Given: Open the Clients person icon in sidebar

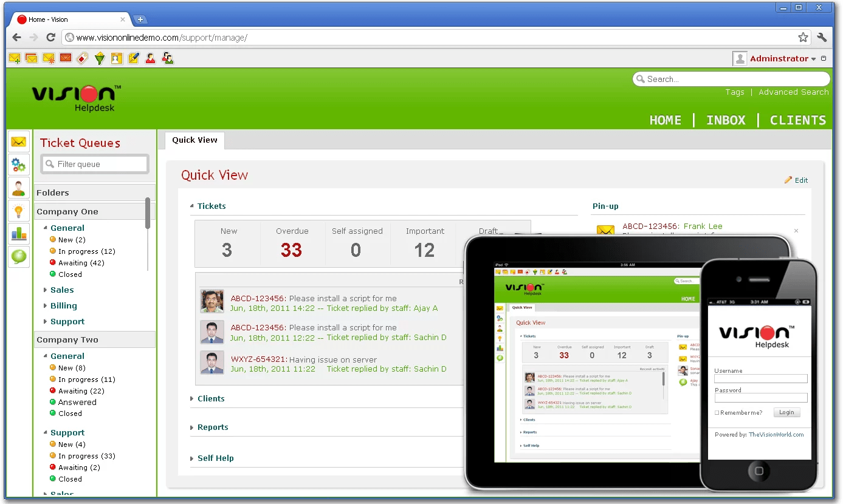Looking at the screenshot, I should point(18,188).
